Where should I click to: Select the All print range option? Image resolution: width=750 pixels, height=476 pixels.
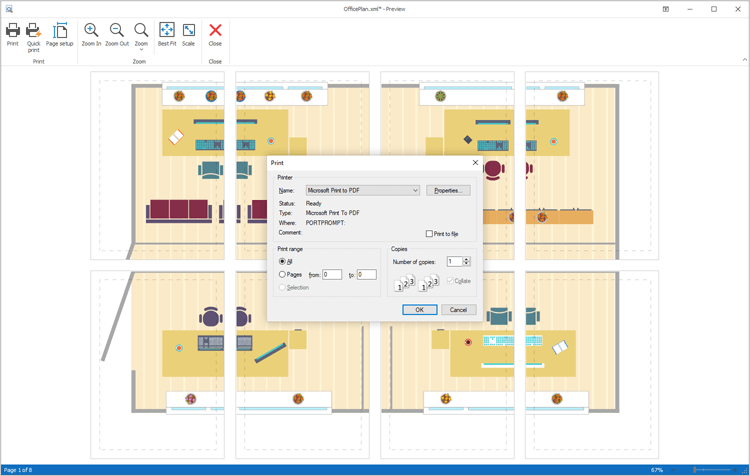pyautogui.click(x=283, y=262)
